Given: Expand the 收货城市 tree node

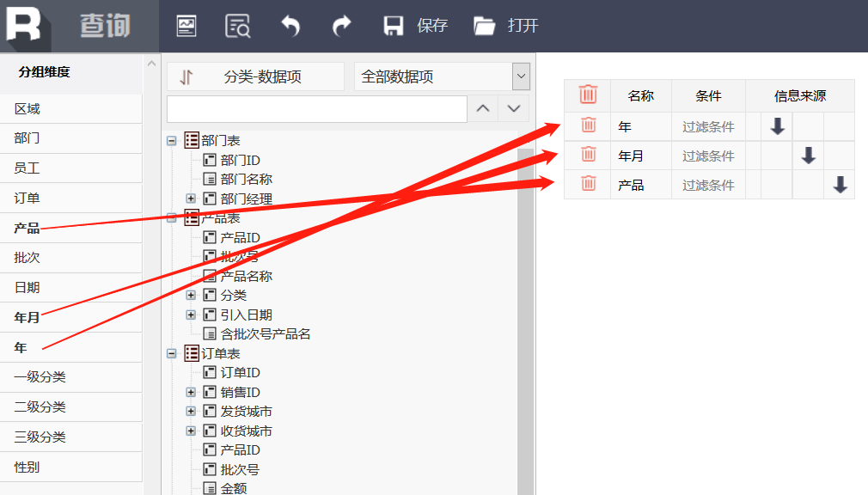Looking at the screenshot, I should click(191, 431).
